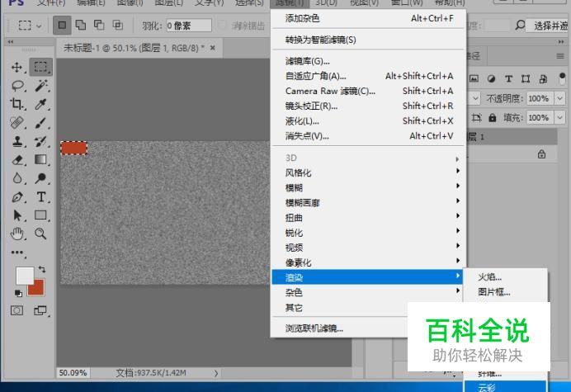The width and height of the screenshot is (571, 392).
Task: Choose New selection mode in options bar
Action: click(x=62, y=25)
